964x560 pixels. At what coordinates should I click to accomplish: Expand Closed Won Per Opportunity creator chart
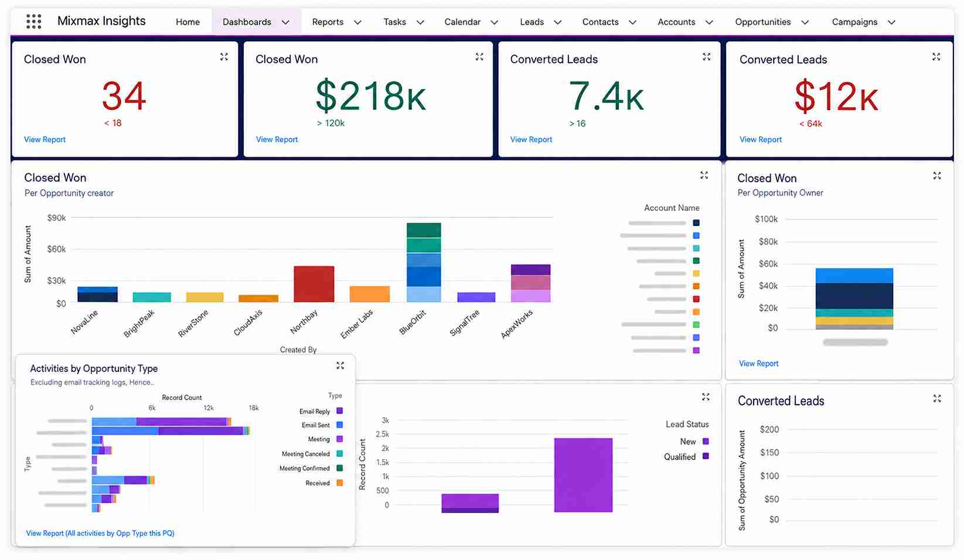pos(704,175)
